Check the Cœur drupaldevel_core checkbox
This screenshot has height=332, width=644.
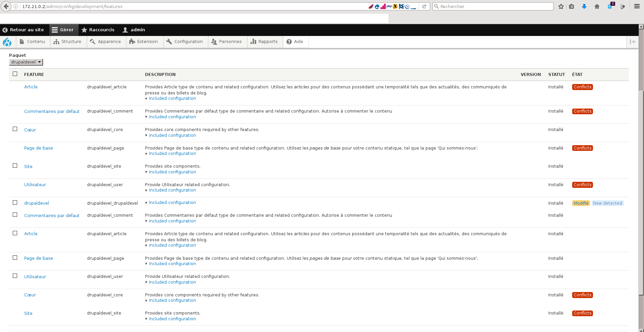tap(15, 129)
